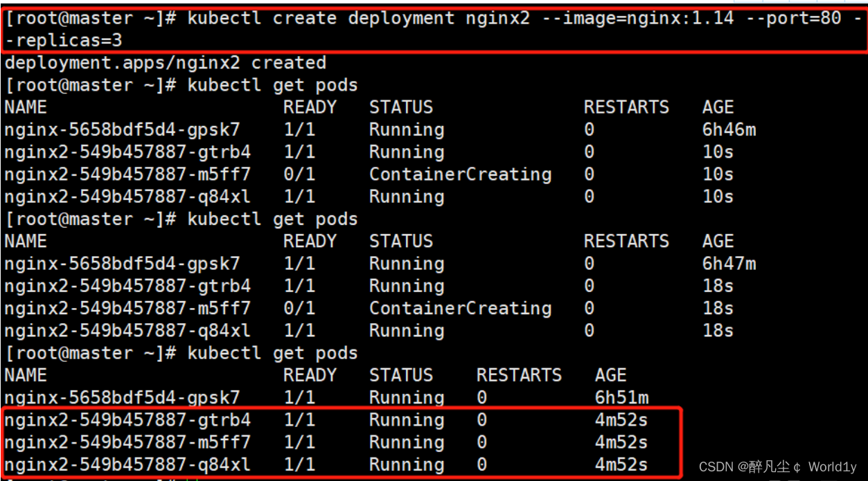The height and width of the screenshot is (481, 868).
Task: Click pod name m5ff7 in the 4m52s row
Action: [x=127, y=442]
